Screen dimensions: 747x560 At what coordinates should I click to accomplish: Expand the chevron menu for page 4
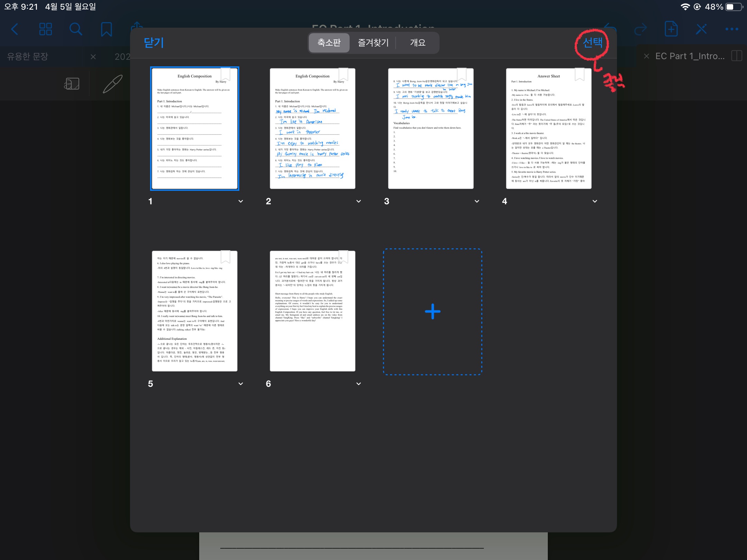pyautogui.click(x=595, y=201)
